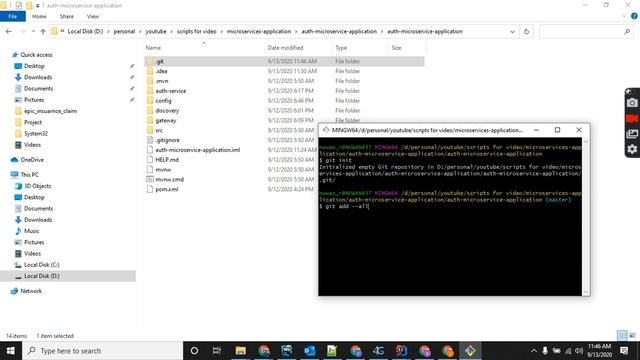Click the red record video icon

[632, 118]
